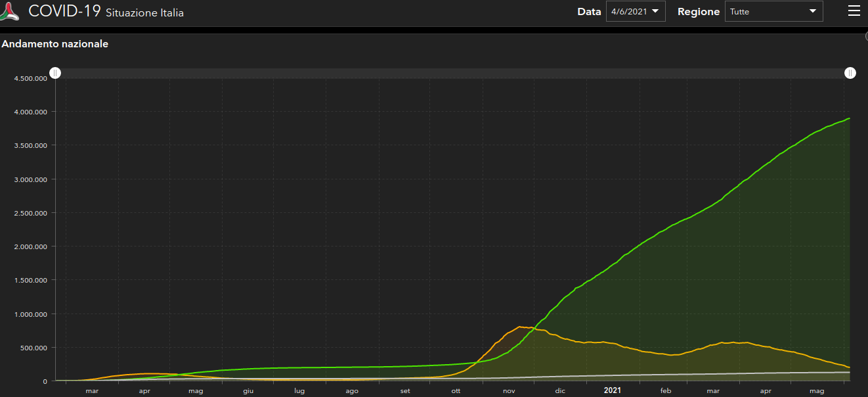Open the hamburger menu
This screenshot has height=397, width=868.
[854, 11]
